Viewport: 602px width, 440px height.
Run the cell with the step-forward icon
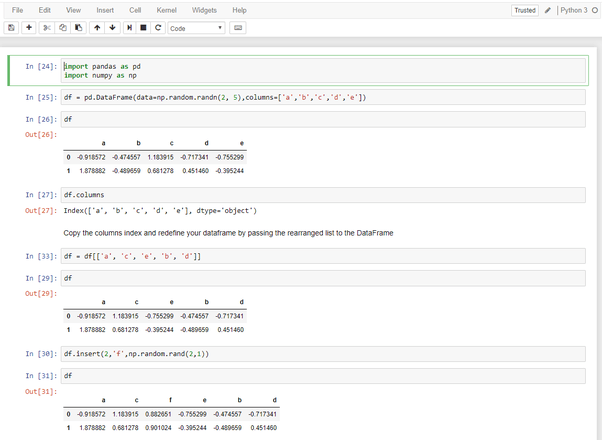point(129,28)
